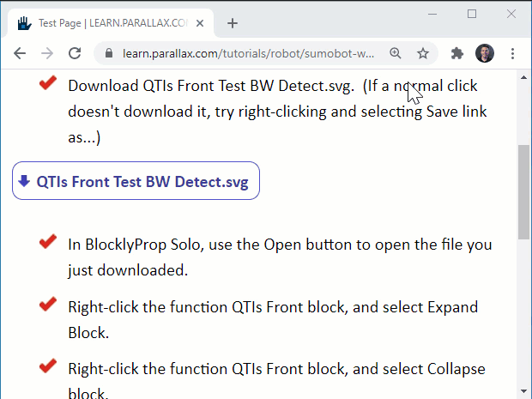The image size is (532, 399).
Task: Download QTIs Front Test BW Detect.svg
Action: coord(136,181)
